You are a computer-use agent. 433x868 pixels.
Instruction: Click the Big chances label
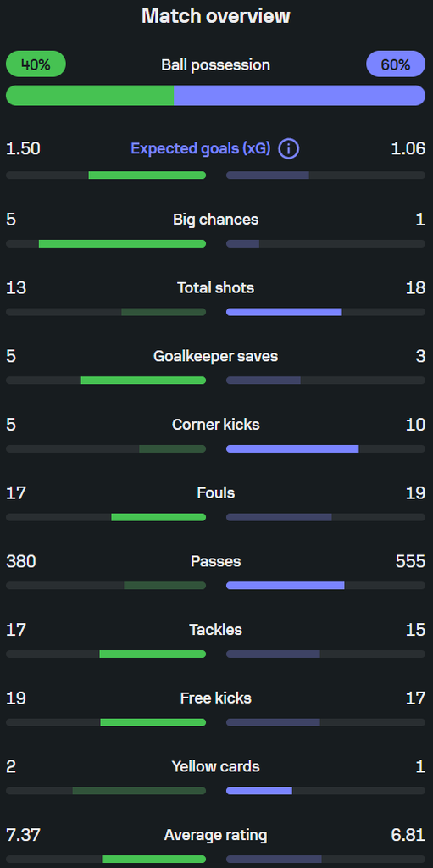click(216, 220)
